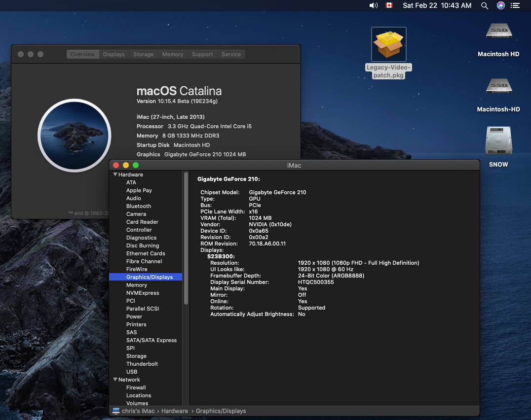
Task: Click chris's iMac in the path bar
Action: pyautogui.click(x=138, y=411)
